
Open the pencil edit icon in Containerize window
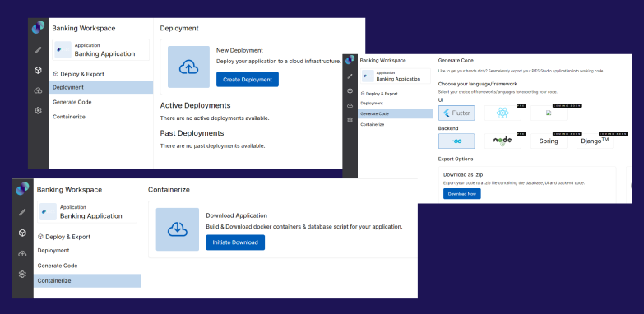click(22, 212)
